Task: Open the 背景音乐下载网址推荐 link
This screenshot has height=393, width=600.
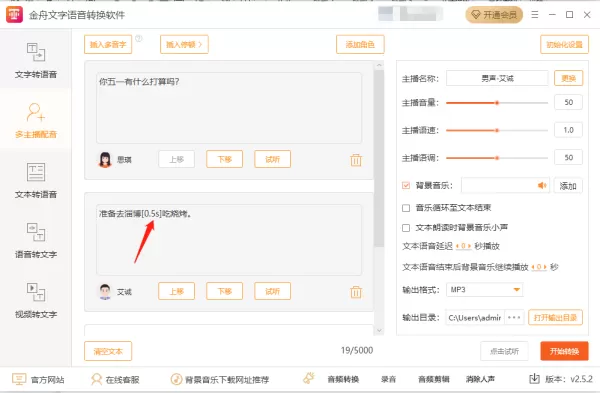Action: [220, 379]
